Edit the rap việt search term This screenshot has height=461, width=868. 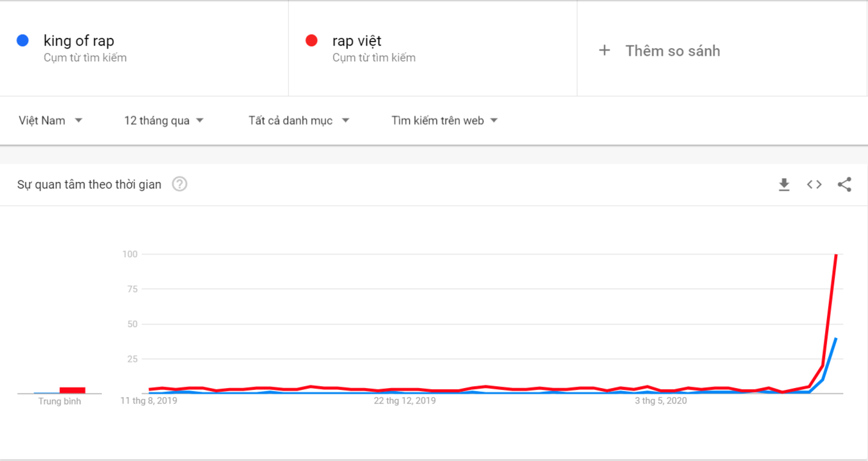pos(357,41)
